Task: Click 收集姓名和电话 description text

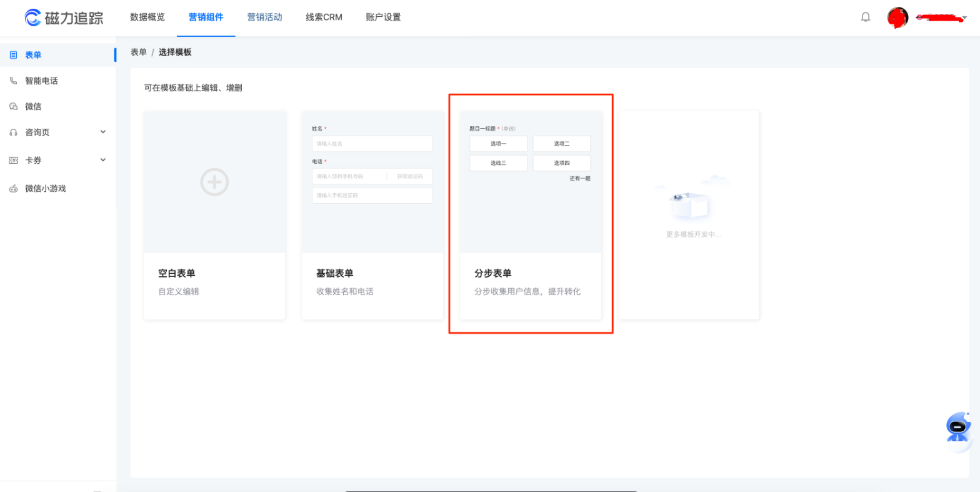Action: pos(345,291)
